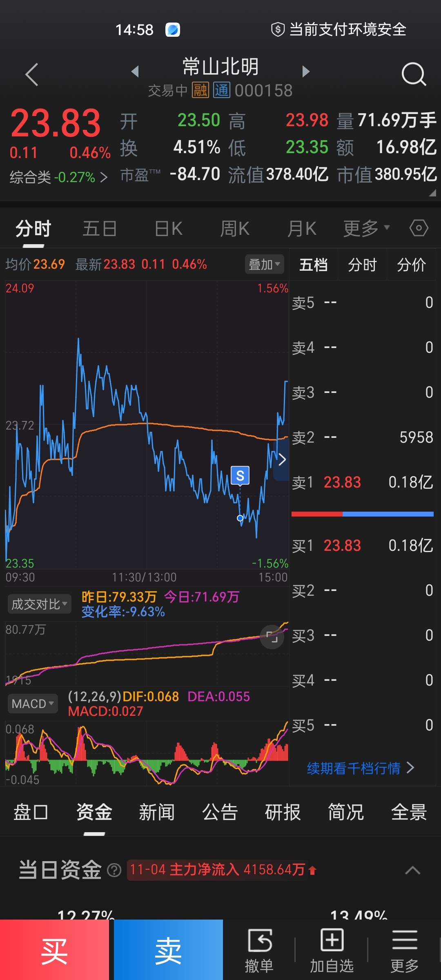
Task: Tap the payment security shield icon
Action: coord(278,29)
